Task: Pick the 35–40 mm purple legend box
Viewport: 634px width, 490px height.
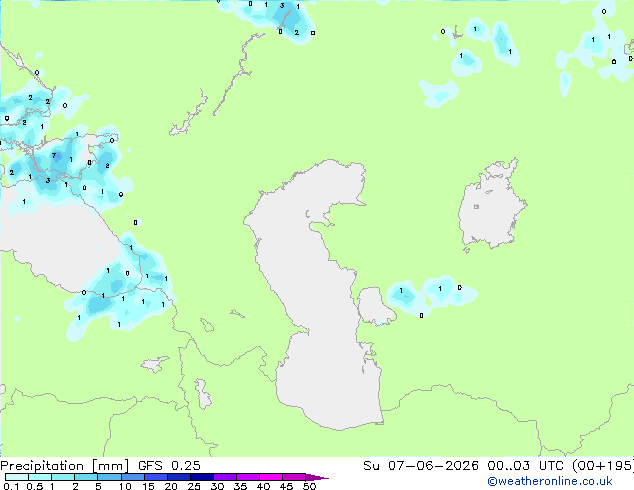Action: coord(248,477)
